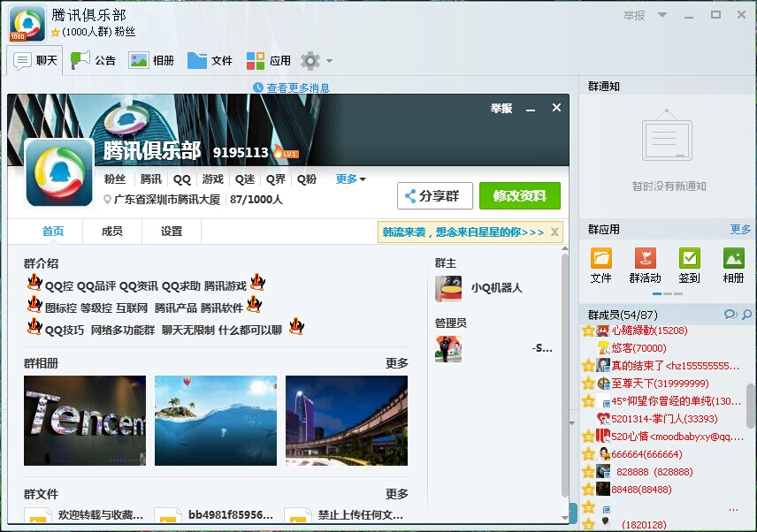Click the green 修改资料 button

click(x=520, y=196)
